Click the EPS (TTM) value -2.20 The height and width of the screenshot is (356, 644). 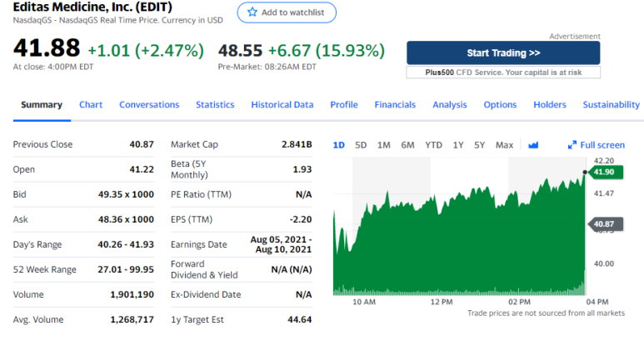pos(301,219)
